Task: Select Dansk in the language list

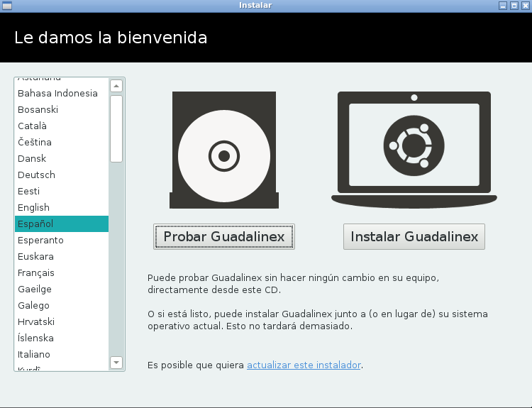Action: click(x=62, y=158)
